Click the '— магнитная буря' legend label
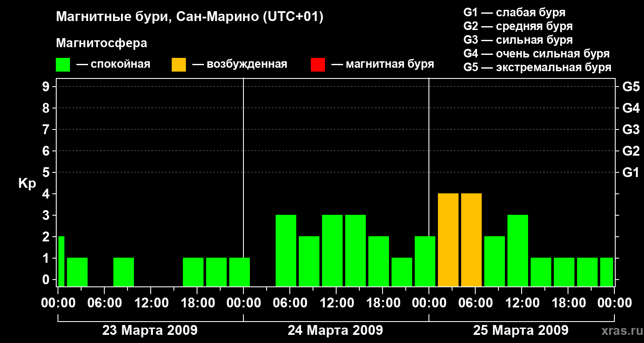Screen dimensions: 644x343 tap(383, 65)
